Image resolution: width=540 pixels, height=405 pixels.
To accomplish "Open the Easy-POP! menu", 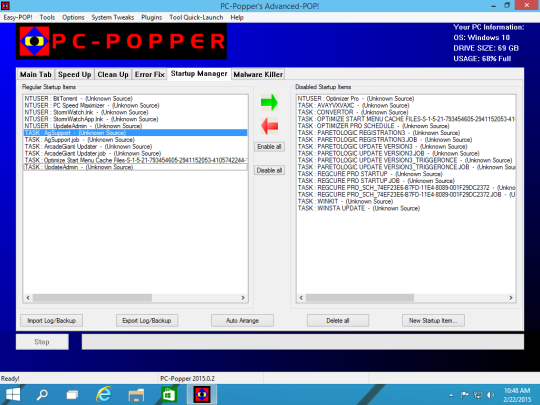I will [18, 18].
